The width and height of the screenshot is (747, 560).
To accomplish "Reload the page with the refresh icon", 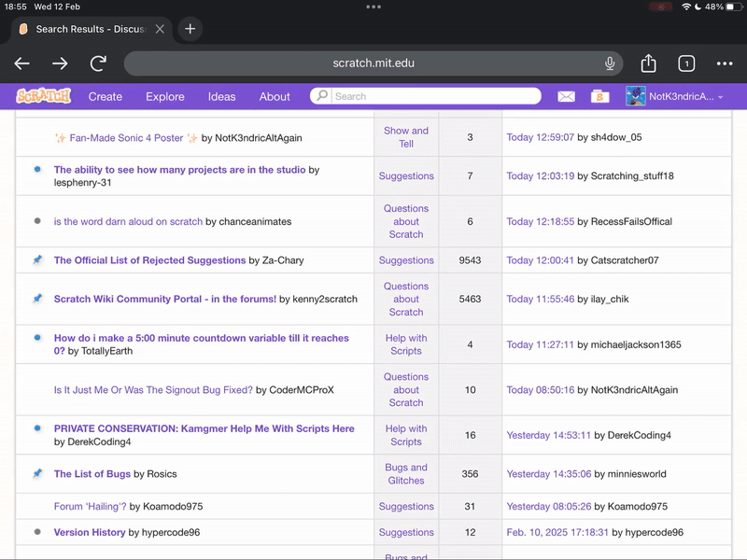I will point(98,63).
